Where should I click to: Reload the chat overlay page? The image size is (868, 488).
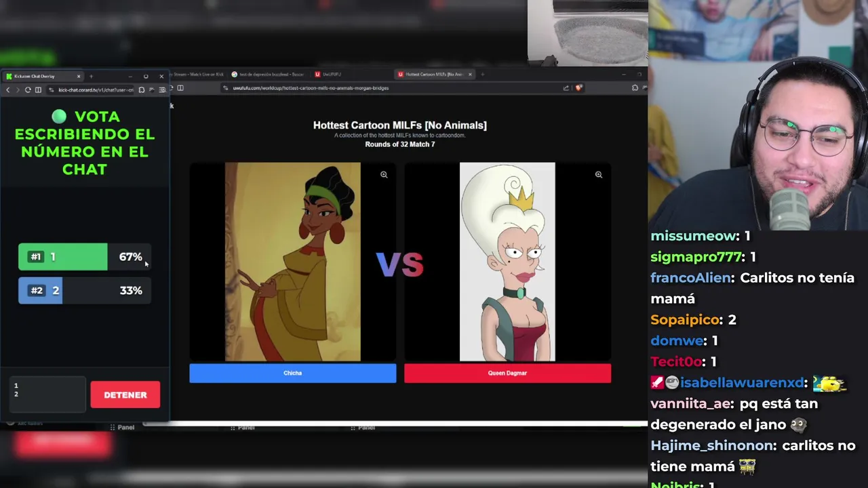(x=28, y=89)
